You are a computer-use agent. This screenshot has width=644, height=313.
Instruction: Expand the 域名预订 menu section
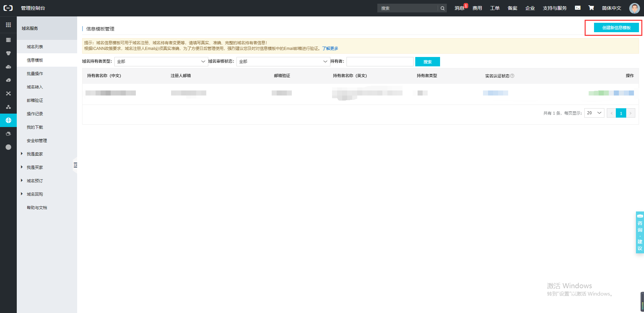(x=22, y=181)
